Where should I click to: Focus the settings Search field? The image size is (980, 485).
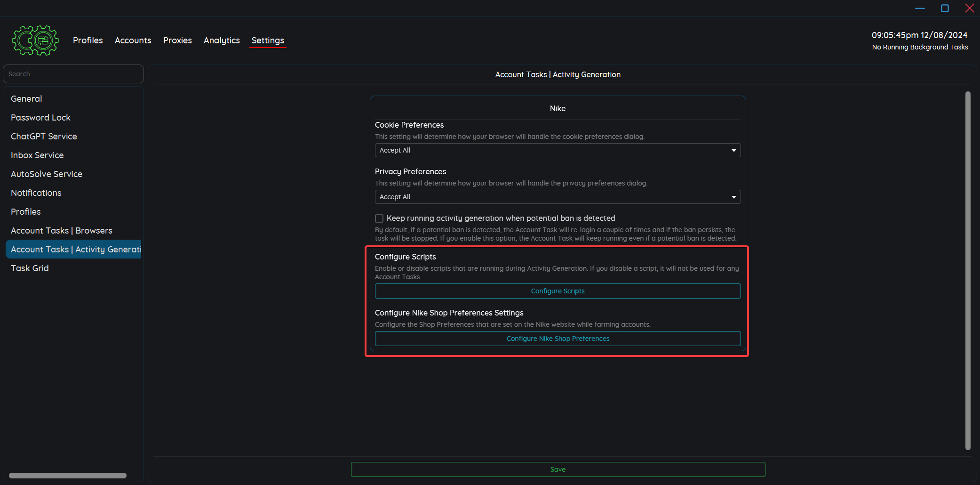tap(73, 74)
